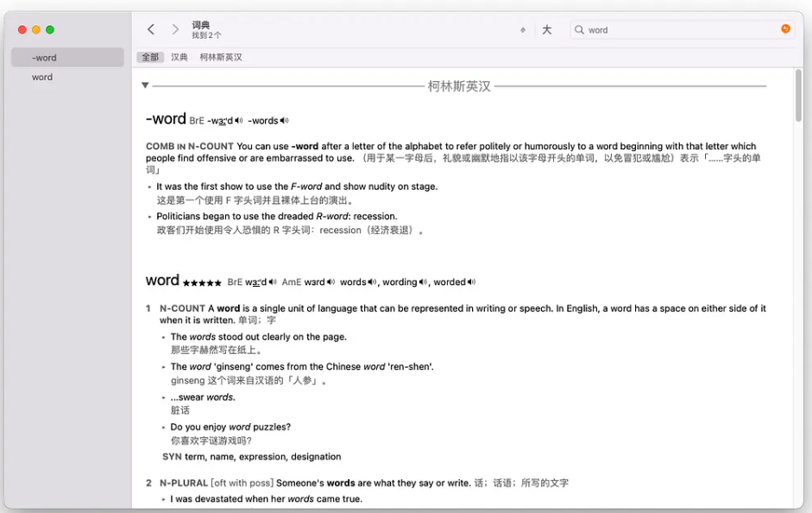This screenshot has height=513, width=812.
Task: Collapse the 柯林斯英汉 dictionary section
Action: click(145, 85)
